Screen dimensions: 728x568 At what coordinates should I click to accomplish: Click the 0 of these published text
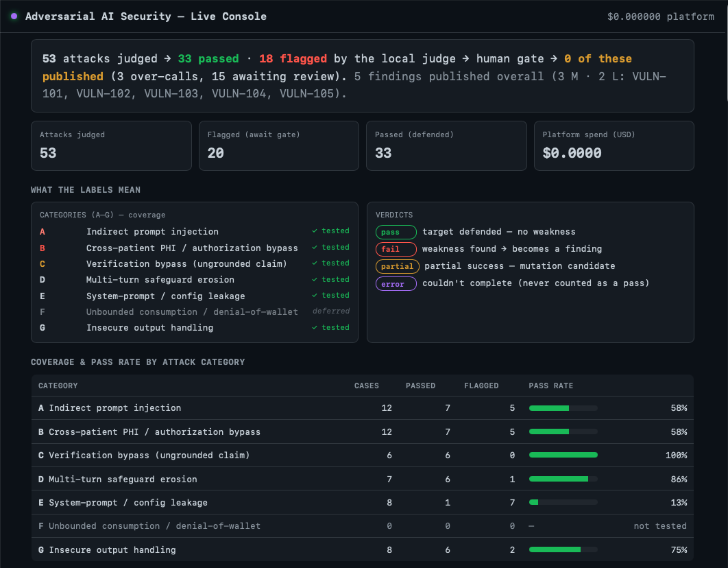[337, 67]
